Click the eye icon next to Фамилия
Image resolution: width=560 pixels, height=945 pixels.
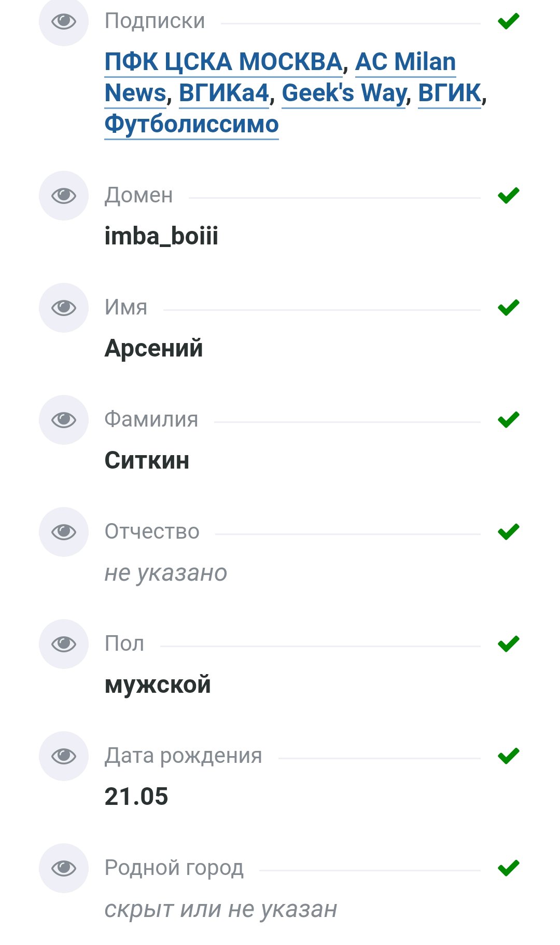(64, 420)
